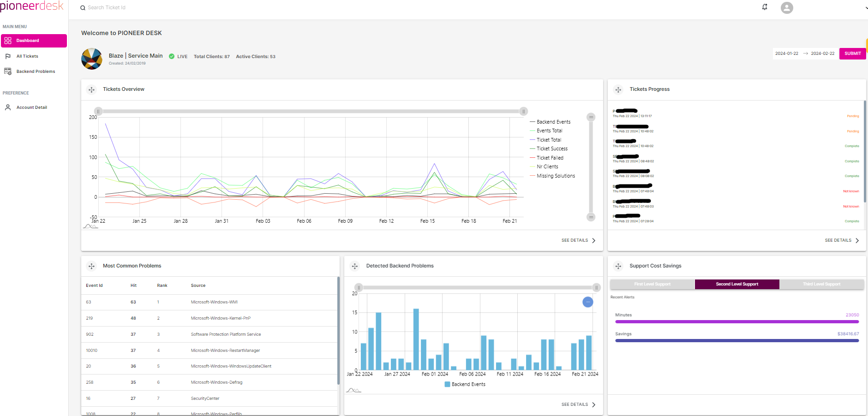Click the Dashboard grid icon
Viewport: 868px width, 416px height.
[8, 41]
